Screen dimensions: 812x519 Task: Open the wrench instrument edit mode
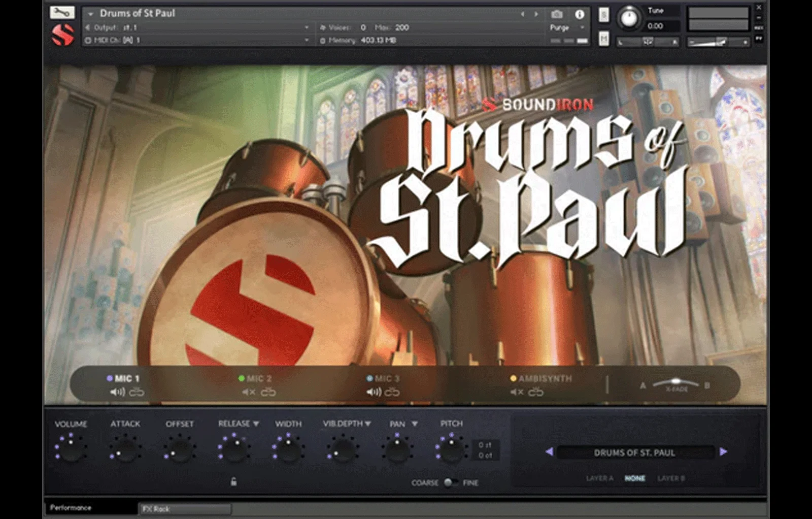pos(62,12)
